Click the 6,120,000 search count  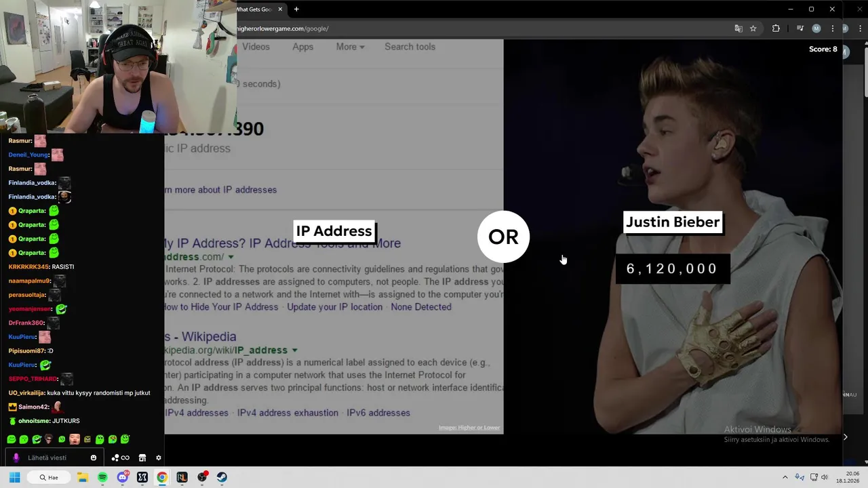pos(672,269)
